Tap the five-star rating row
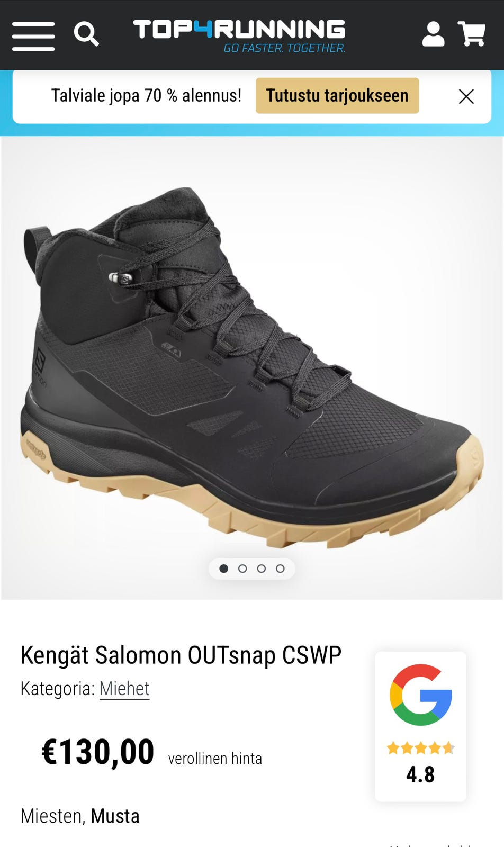 pos(421,748)
